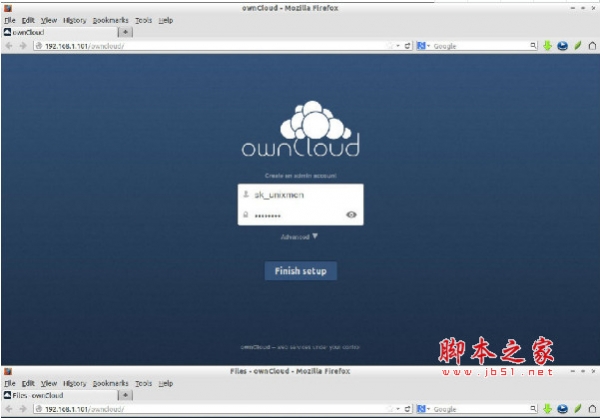Screen dimensions: 600x418
Task: Open the Edit menu in the bottom Files window
Action: coord(28,383)
